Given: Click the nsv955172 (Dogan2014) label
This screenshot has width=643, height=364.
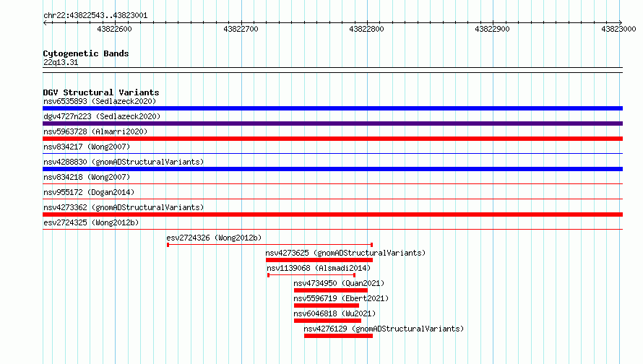Looking at the screenshot, I should tap(89, 192).
